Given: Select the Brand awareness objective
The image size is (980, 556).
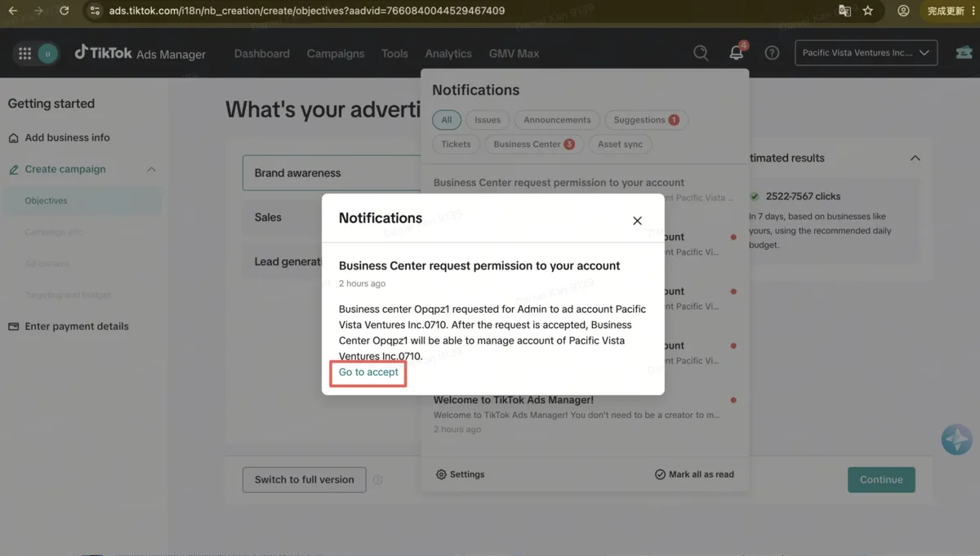Looking at the screenshot, I should coord(331,173).
